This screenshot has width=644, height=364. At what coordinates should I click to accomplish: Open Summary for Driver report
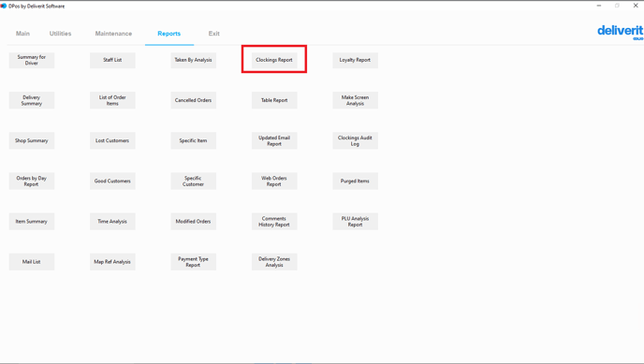[x=32, y=60]
